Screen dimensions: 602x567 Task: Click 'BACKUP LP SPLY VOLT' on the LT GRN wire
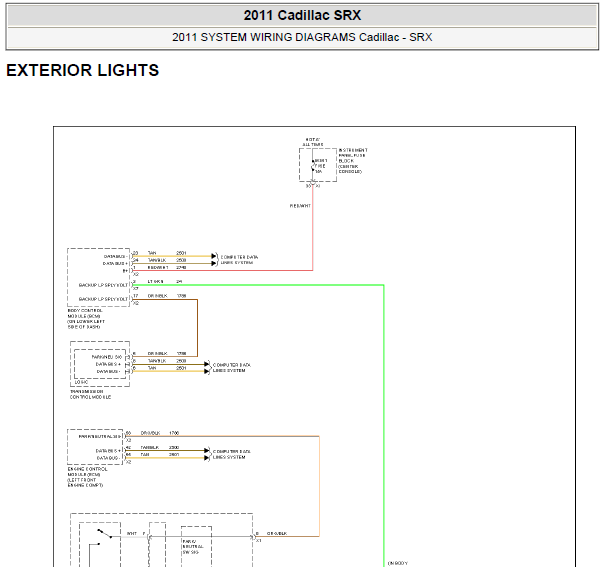click(103, 285)
